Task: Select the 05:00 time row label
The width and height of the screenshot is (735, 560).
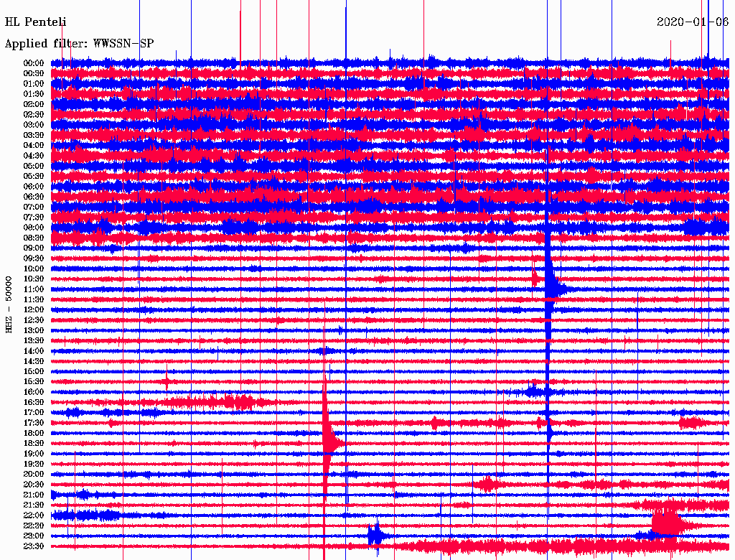Action: (x=34, y=166)
